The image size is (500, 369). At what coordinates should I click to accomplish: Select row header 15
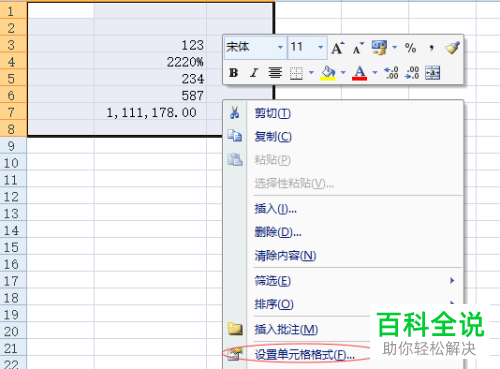pos(13,247)
